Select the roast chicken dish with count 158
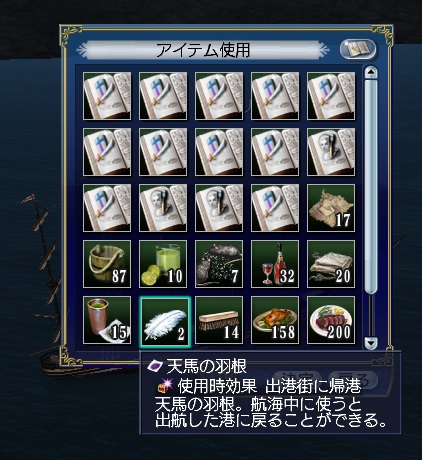The height and width of the screenshot is (460, 422). [275, 320]
